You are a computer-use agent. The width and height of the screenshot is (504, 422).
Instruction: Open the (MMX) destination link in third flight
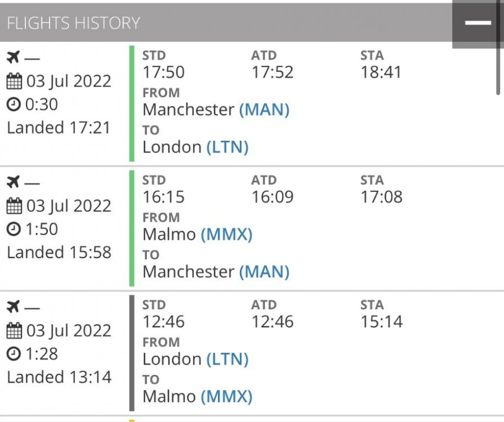click(226, 397)
